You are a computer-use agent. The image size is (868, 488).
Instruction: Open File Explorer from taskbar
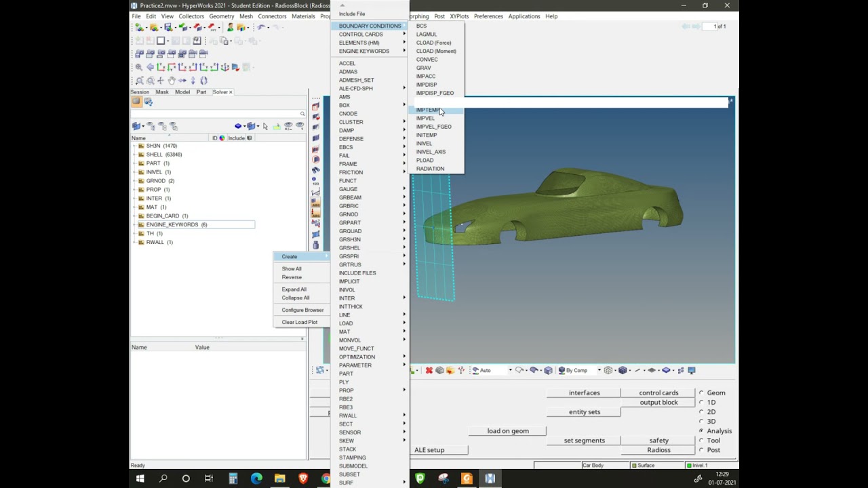tap(279, 479)
